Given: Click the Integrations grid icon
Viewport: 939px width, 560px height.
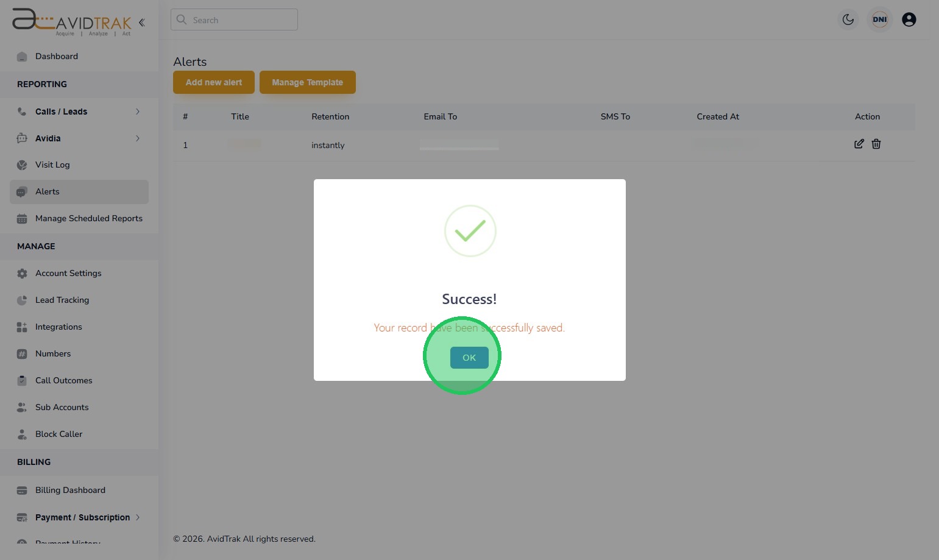Looking at the screenshot, I should click(22, 327).
